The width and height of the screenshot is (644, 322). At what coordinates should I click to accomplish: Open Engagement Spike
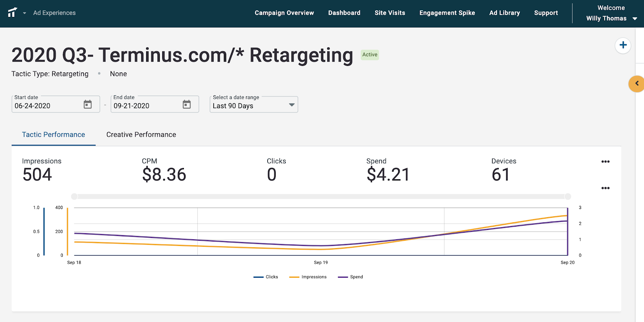click(447, 13)
